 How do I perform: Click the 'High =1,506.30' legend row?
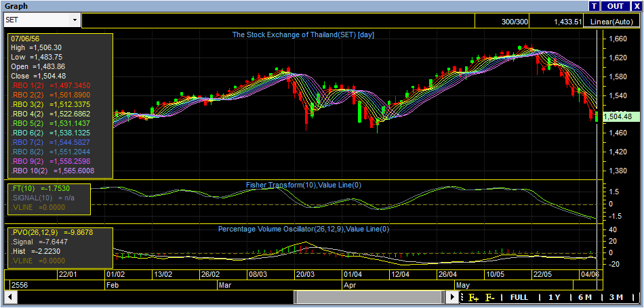36,47
